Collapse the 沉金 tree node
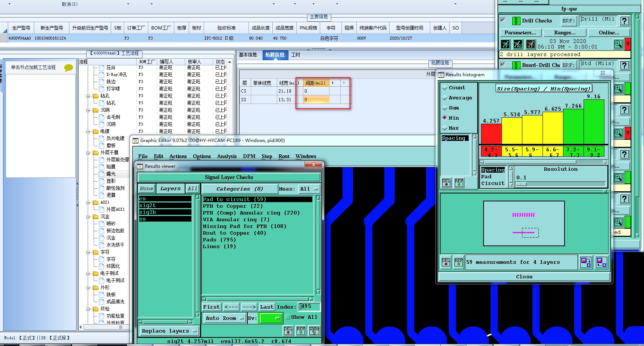 click(88, 217)
